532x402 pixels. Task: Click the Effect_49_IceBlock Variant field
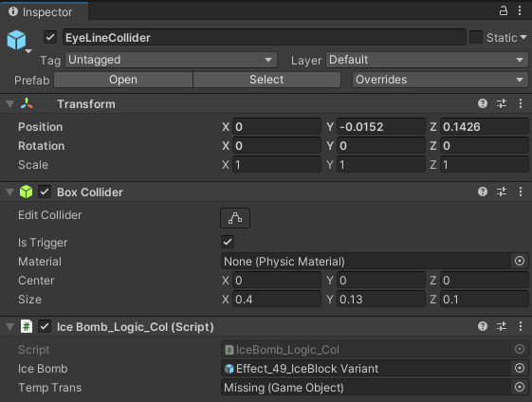[x=366, y=369]
